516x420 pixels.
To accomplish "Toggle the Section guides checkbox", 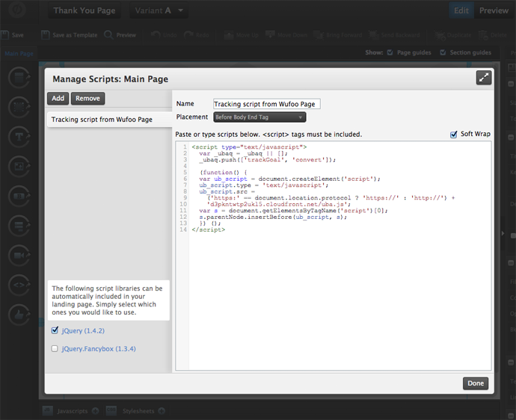I will [x=443, y=52].
